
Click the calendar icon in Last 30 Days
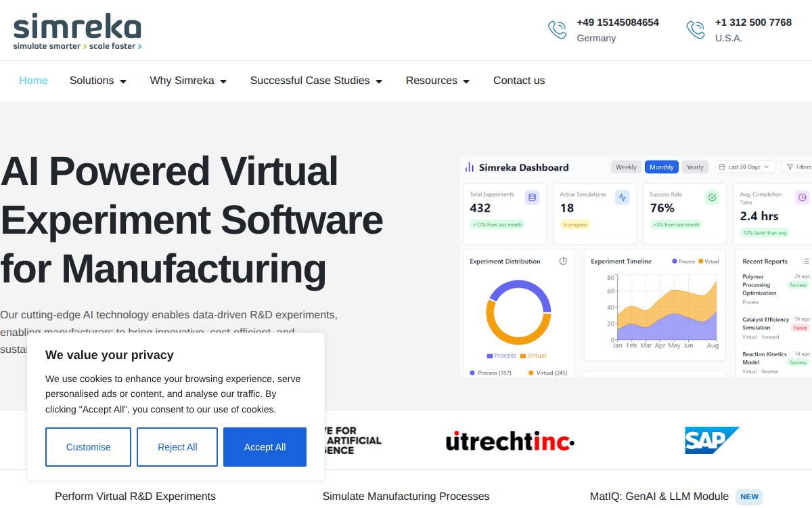point(723,167)
